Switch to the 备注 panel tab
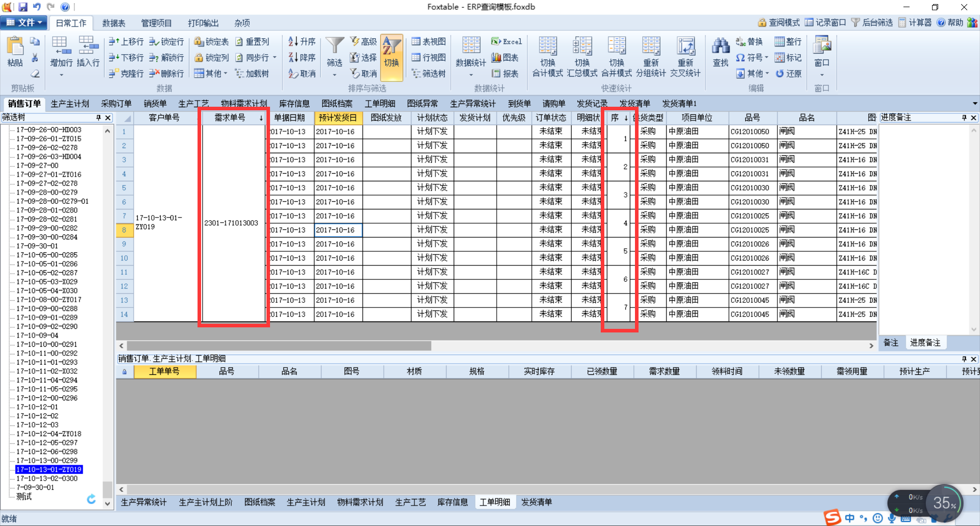The width and height of the screenshot is (980, 526). point(891,343)
